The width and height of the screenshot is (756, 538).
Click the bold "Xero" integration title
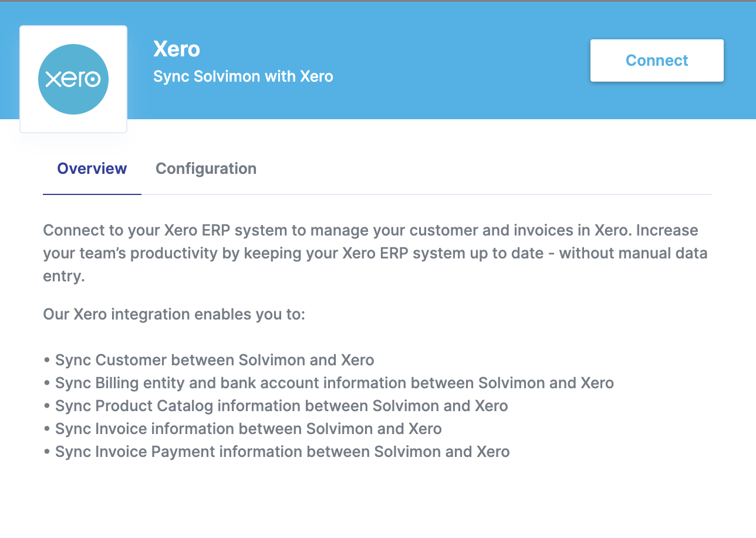[x=177, y=49]
